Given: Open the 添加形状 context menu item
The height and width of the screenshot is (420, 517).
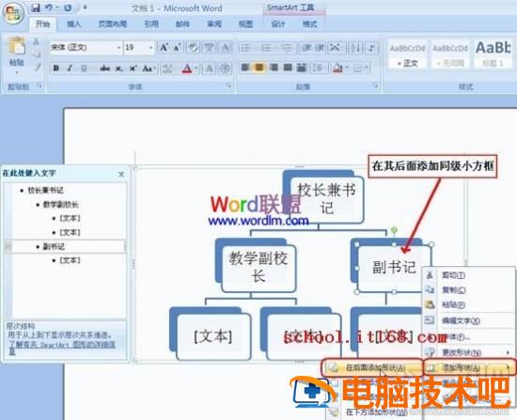Looking at the screenshot, I should pos(469,367).
